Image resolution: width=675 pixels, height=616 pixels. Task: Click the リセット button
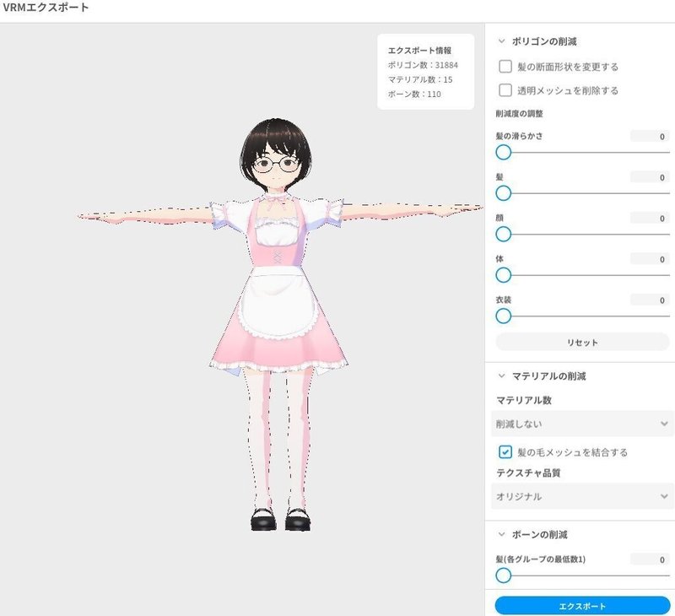[582, 342]
